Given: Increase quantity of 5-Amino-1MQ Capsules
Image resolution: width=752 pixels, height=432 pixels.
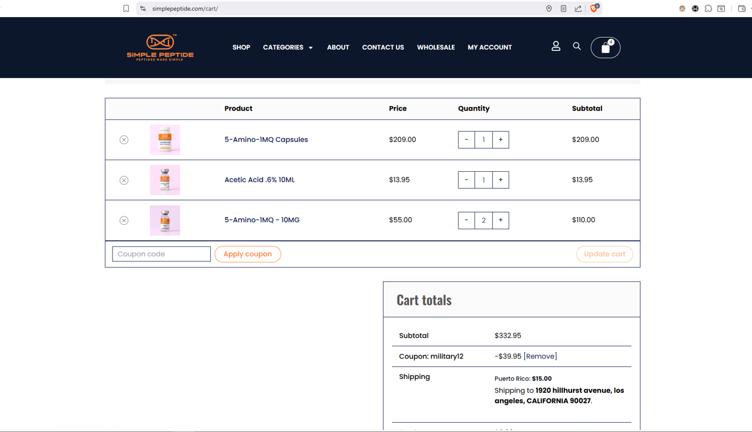Looking at the screenshot, I should click(501, 140).
